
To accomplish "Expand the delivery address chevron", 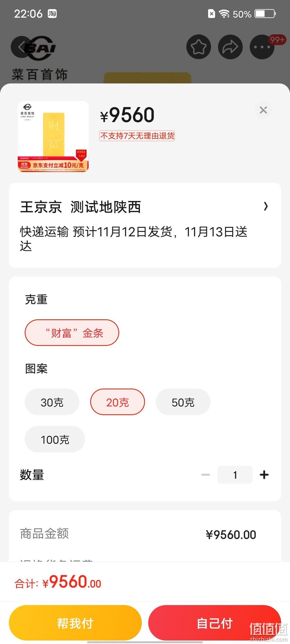I will point(266,206).
